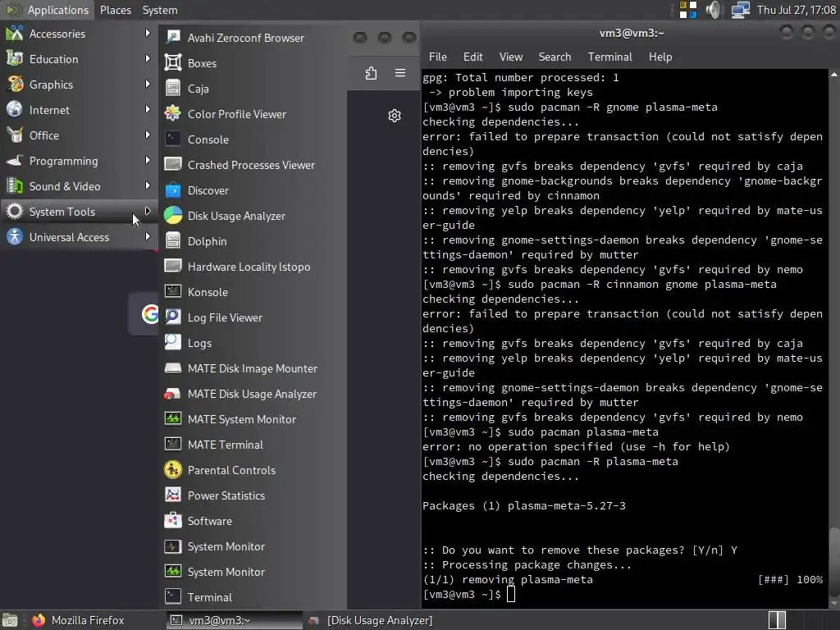
Task: Expand Education submenu
Action: (79, 59)
